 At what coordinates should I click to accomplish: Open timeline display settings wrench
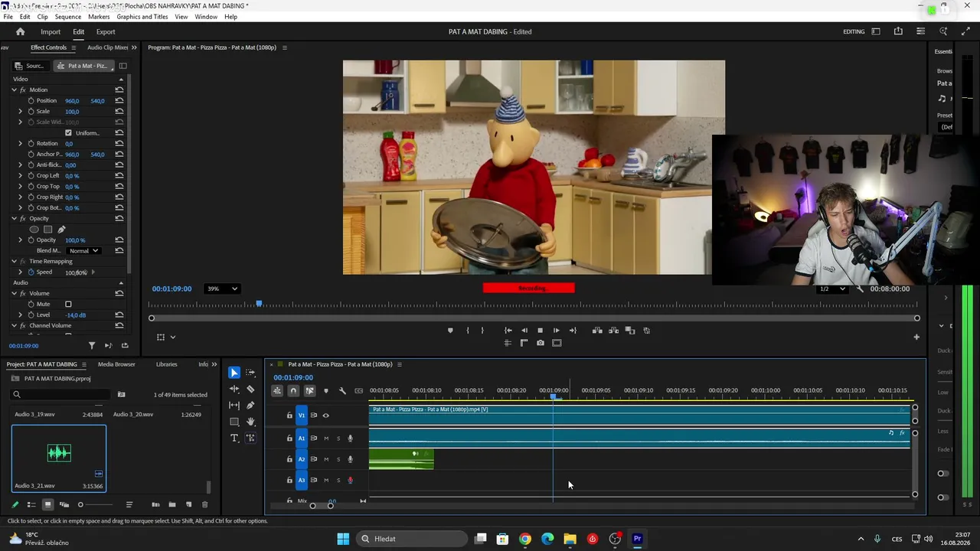[342, 391]
